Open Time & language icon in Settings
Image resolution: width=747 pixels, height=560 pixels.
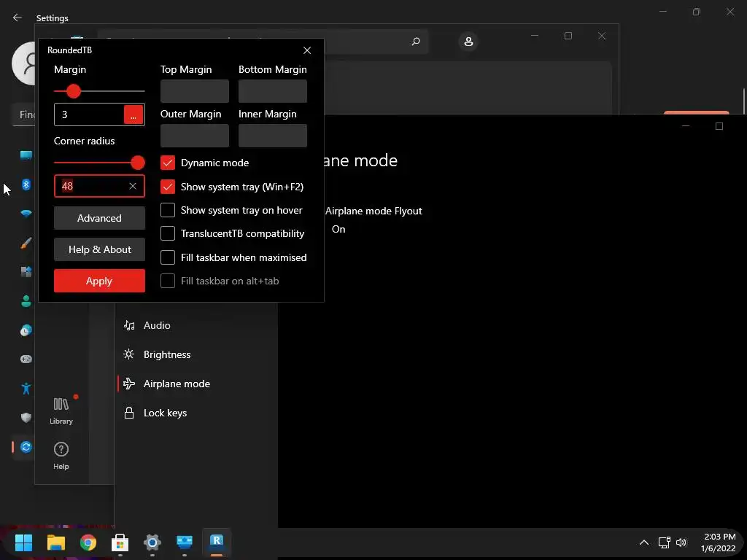tap(26, 330)
